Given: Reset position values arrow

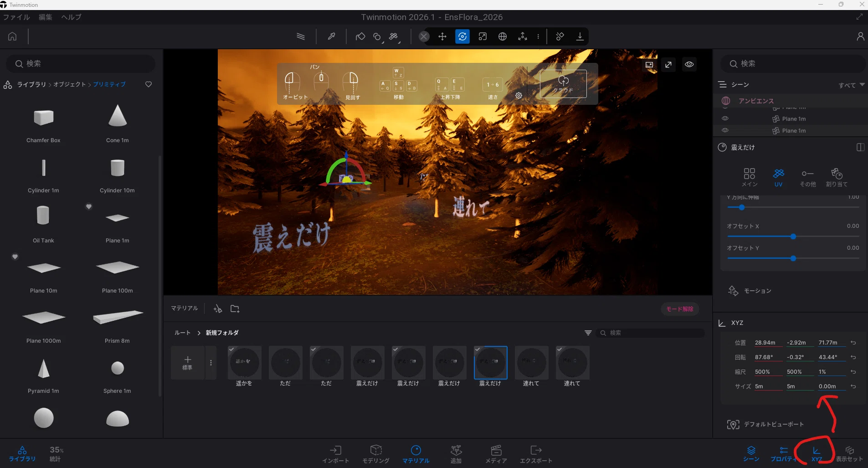Looking at the screenshot, I should coord(853,343).
